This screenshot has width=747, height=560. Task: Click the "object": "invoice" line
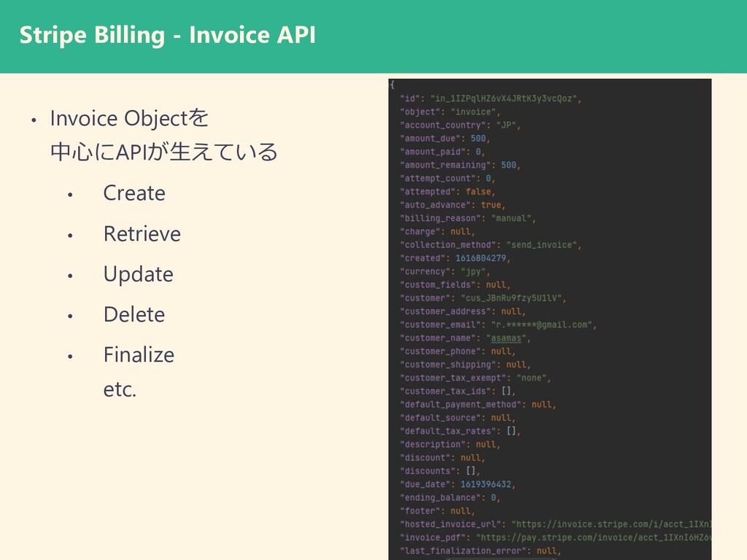450,112
